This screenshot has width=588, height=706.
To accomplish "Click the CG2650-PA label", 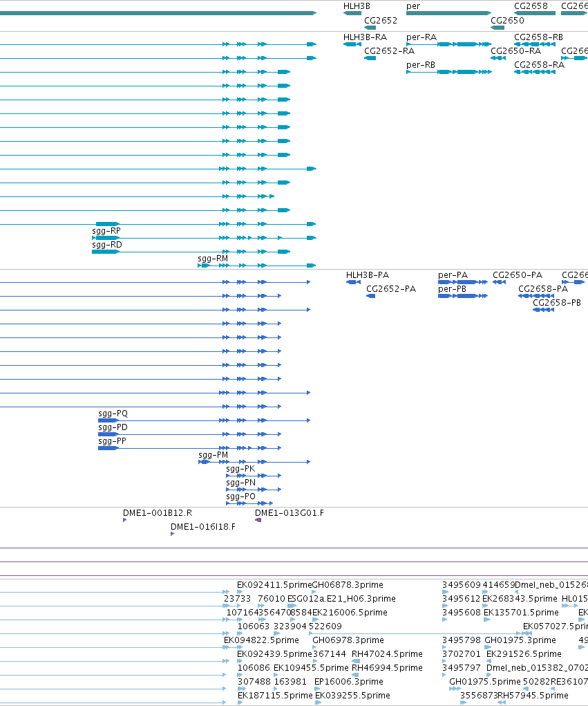I will pyautogui.click(x=518, y=275).
